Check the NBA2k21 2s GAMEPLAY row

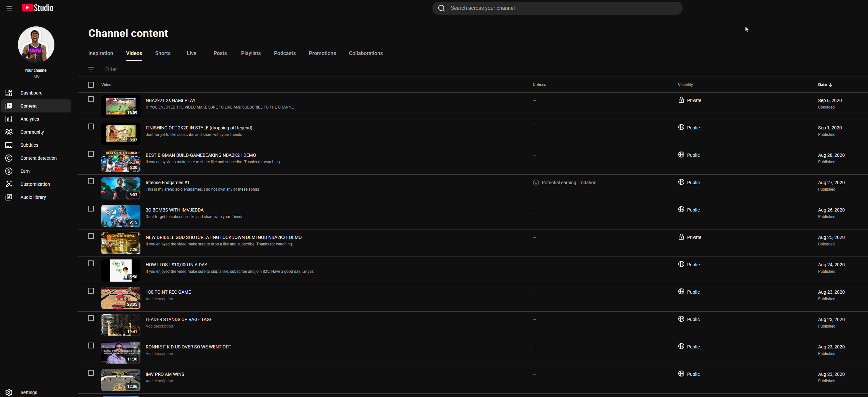(91, 99)
